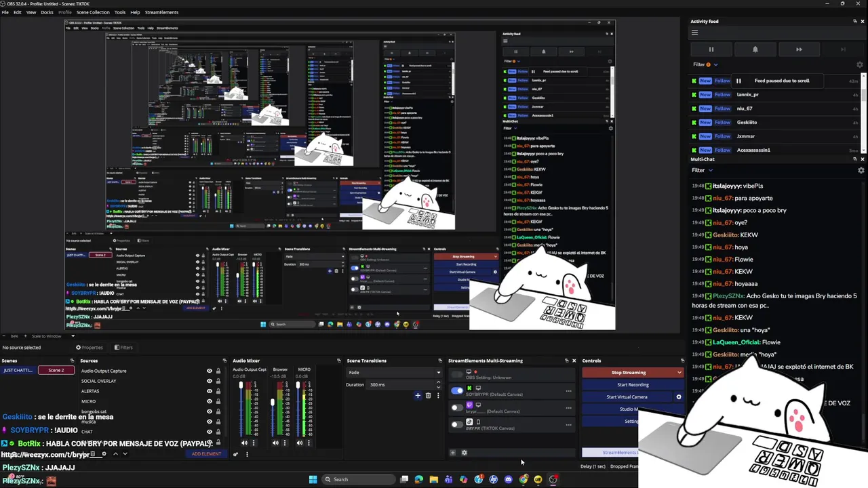
Task: Open more options for SOYBRYPR stream
Action: click(x=568, y=391)
